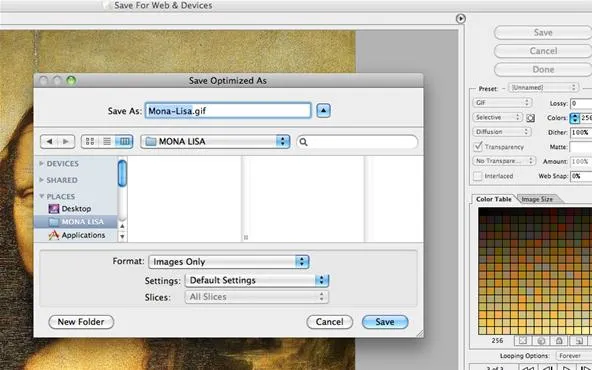Click Done in the Save For Web window
The height and width of the screenshot is (370, 592).
coord(543,69)
